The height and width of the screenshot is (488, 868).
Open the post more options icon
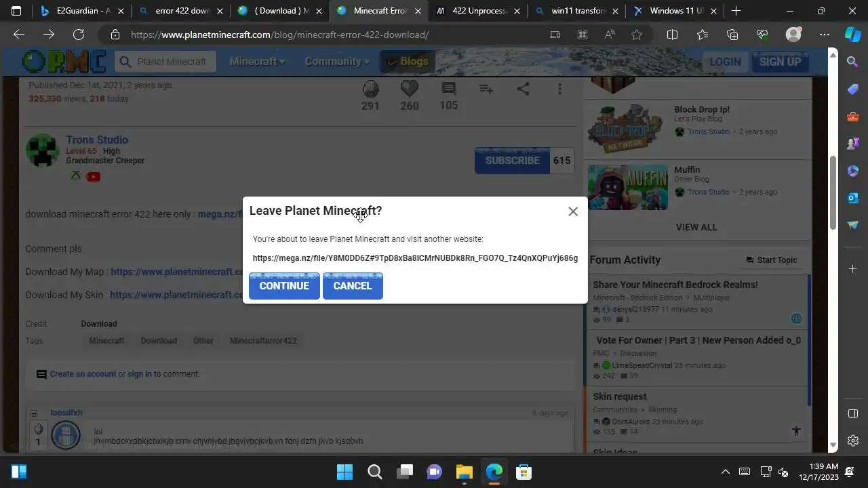click(x=559, y=89)
